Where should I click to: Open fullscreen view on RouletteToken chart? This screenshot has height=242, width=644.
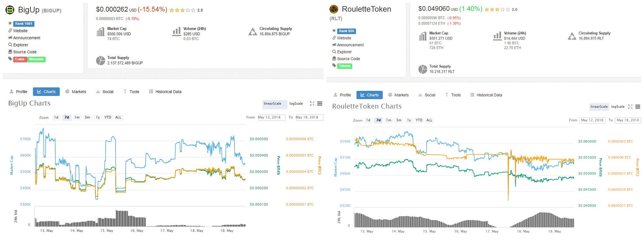[x=630, y=107]
